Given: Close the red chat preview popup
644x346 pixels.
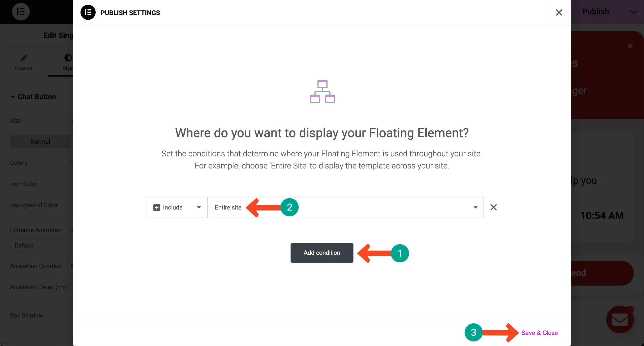Looking at the screenshot, I should pos(630,46).
